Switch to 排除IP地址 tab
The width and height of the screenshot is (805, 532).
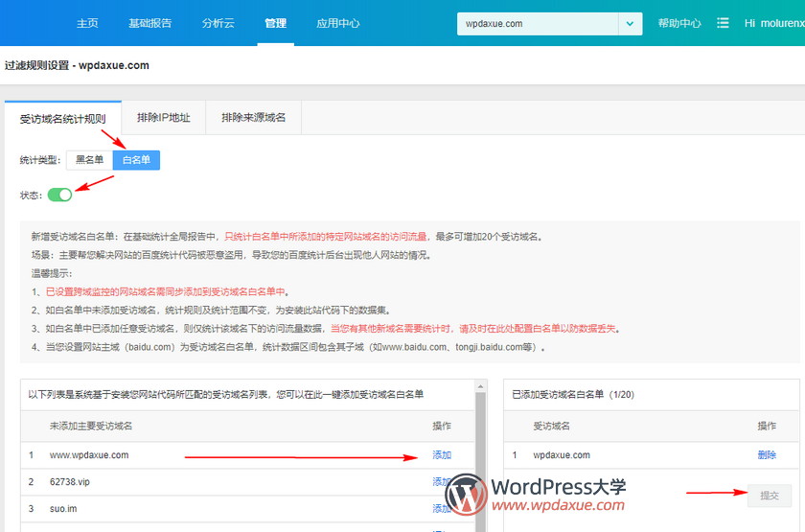coord(164,118)
